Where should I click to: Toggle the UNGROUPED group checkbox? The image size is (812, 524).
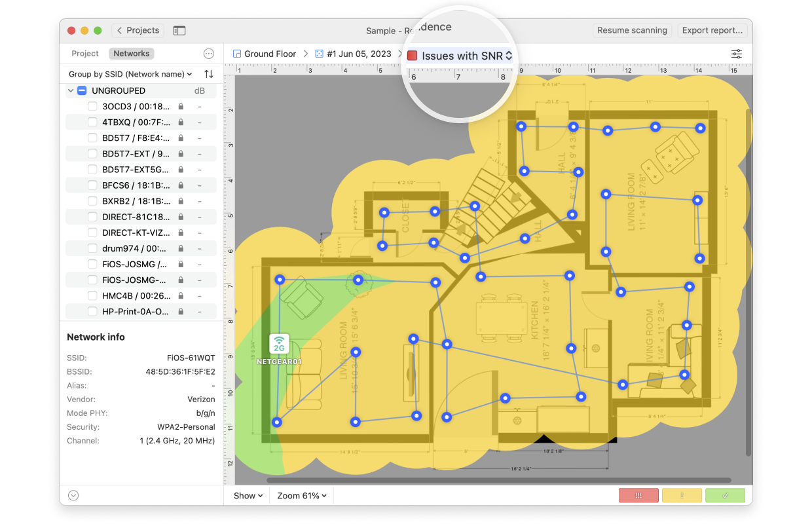(x=82, y=90)
